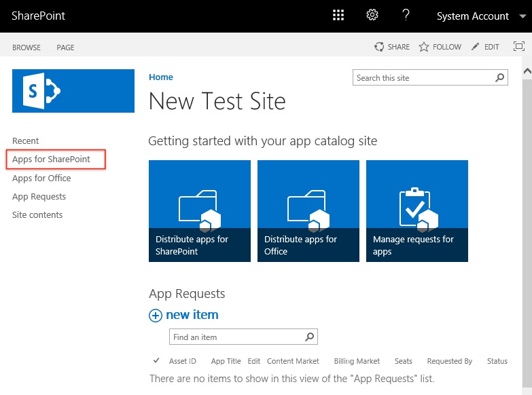This screenshot has width=532, height=395.
Task: Open the app launcher grid icon
Action: coord(338,15)
